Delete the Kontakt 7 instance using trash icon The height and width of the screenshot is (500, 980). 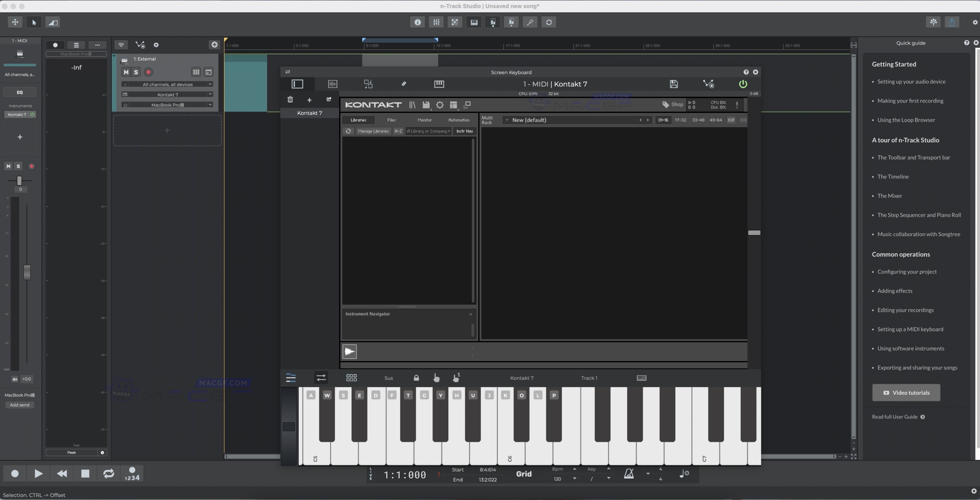tap(290, 99)
